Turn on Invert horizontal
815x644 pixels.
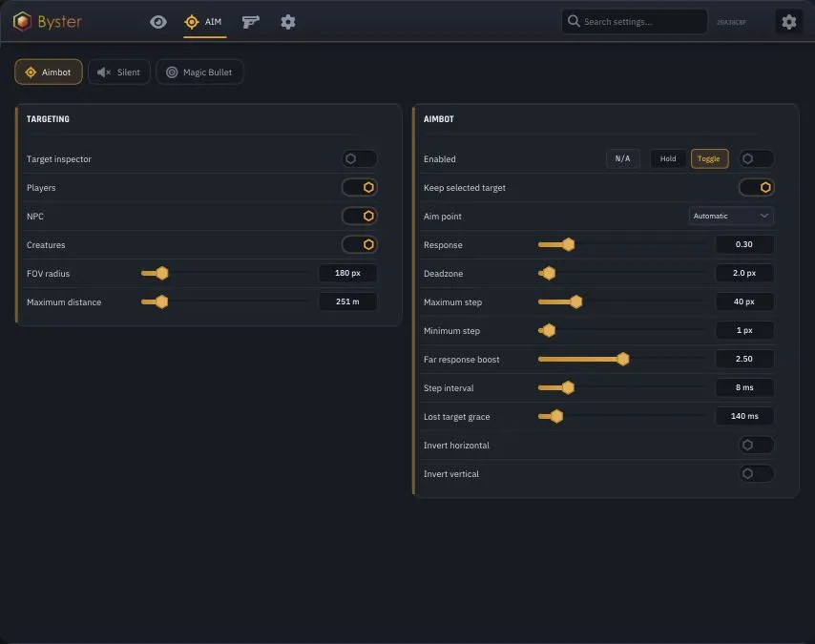tap(756, 445)
